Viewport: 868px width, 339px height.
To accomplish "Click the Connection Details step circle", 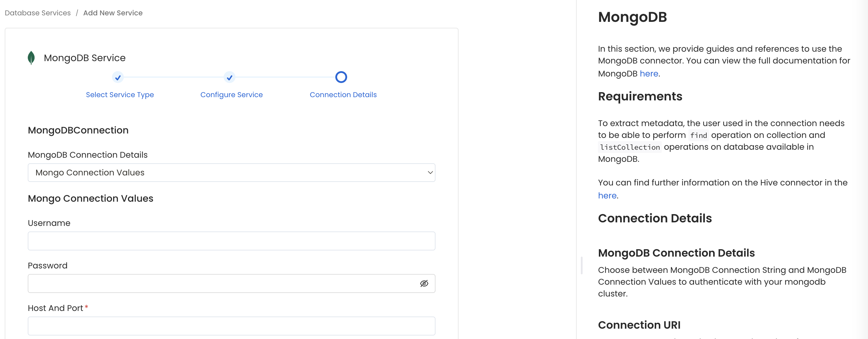I will pyautogui.click(x=341, y=77).
